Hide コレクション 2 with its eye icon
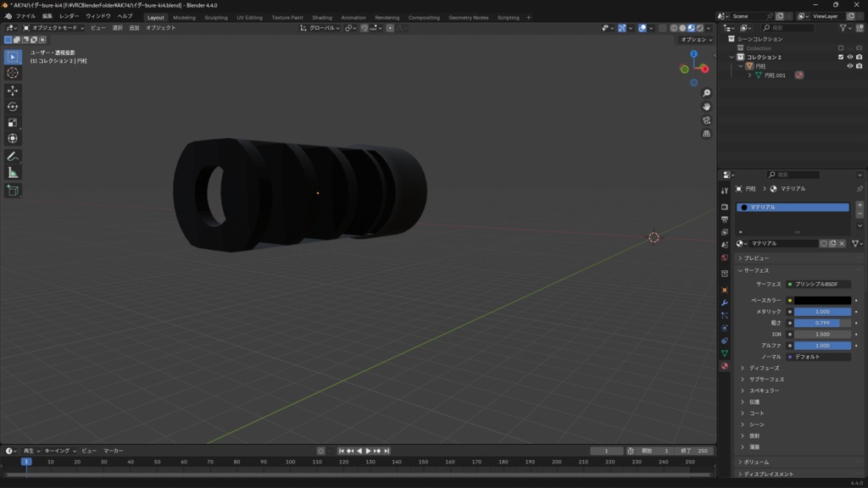This screenshot has width=868, height=488. pos(850,57)
